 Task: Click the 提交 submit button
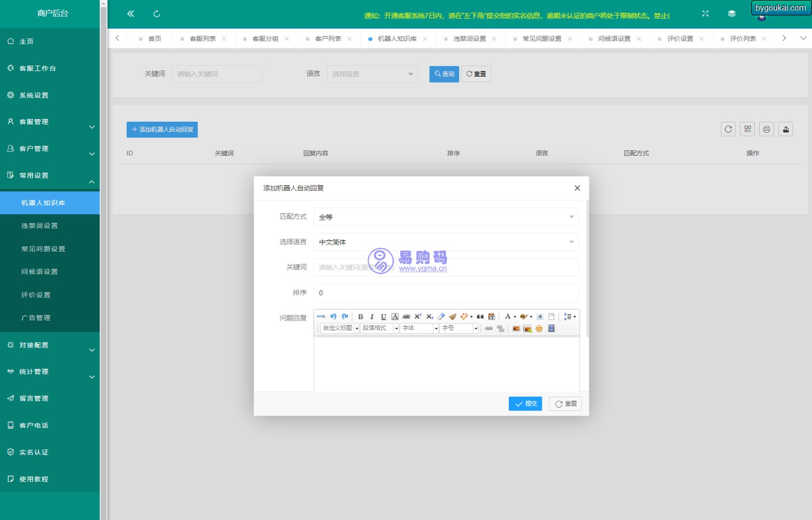[525, 404]
